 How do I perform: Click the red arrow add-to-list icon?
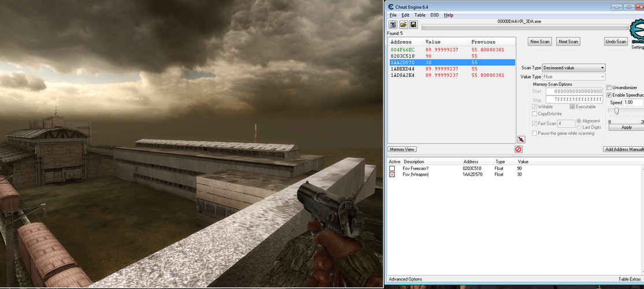click(x=521, y=139)
